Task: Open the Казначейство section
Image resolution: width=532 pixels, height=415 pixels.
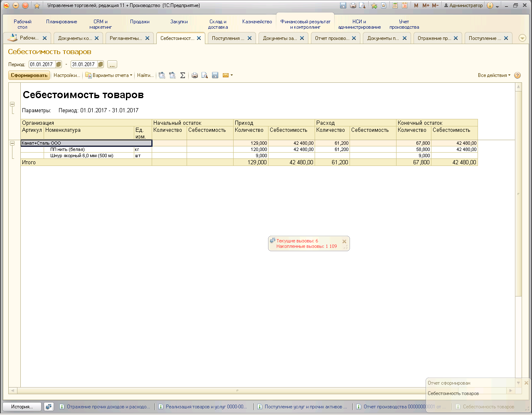Action: [x=257, y=22]
